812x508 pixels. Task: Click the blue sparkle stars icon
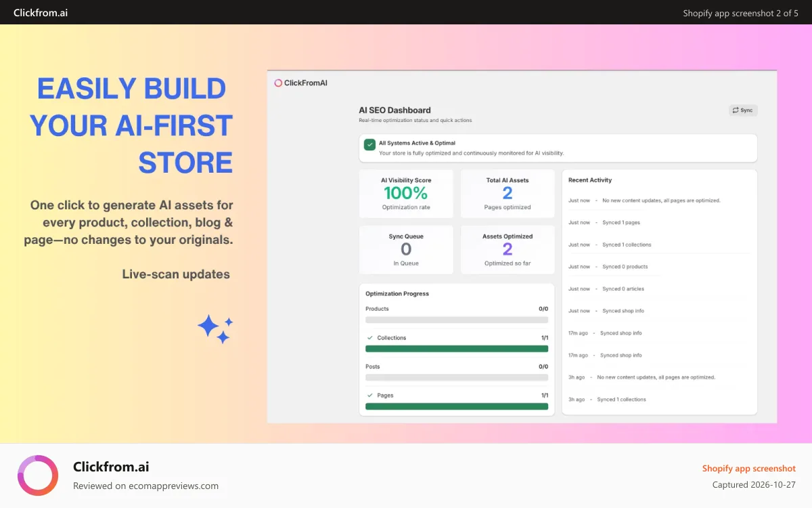pyautogui.click(x=215, y=329)
